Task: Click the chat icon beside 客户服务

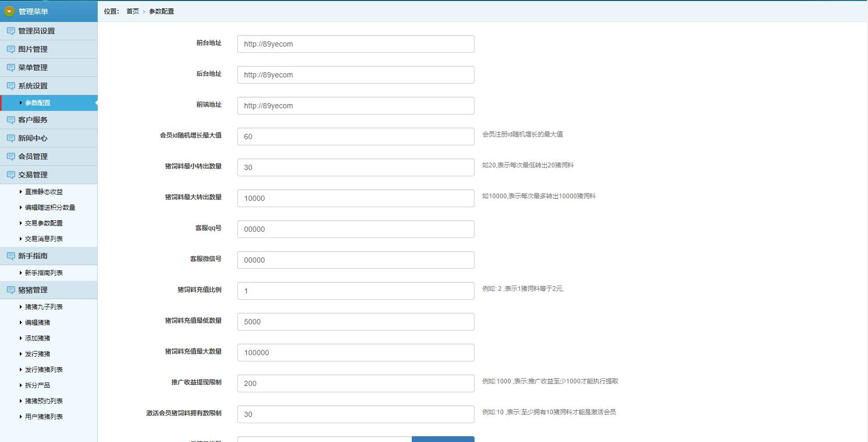Action: [x=10, y=120]
